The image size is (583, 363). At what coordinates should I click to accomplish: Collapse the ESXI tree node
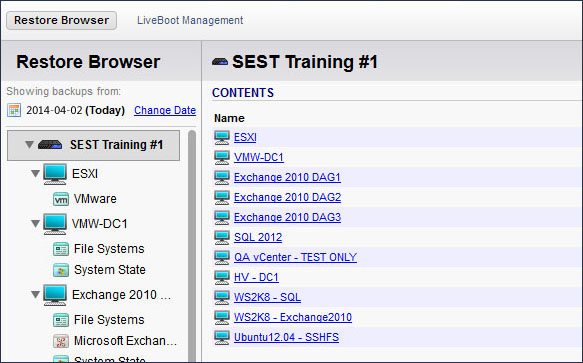click(x=35, y=174)
